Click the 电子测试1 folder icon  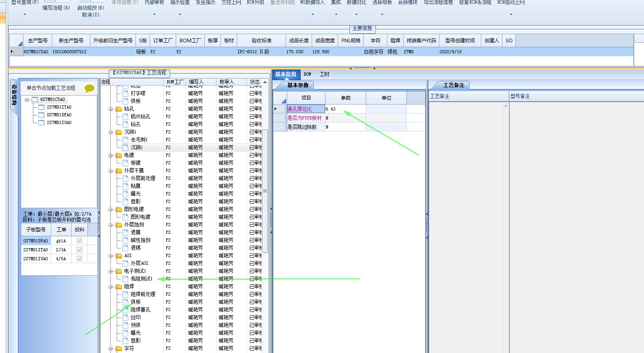[x=119, y=271]
